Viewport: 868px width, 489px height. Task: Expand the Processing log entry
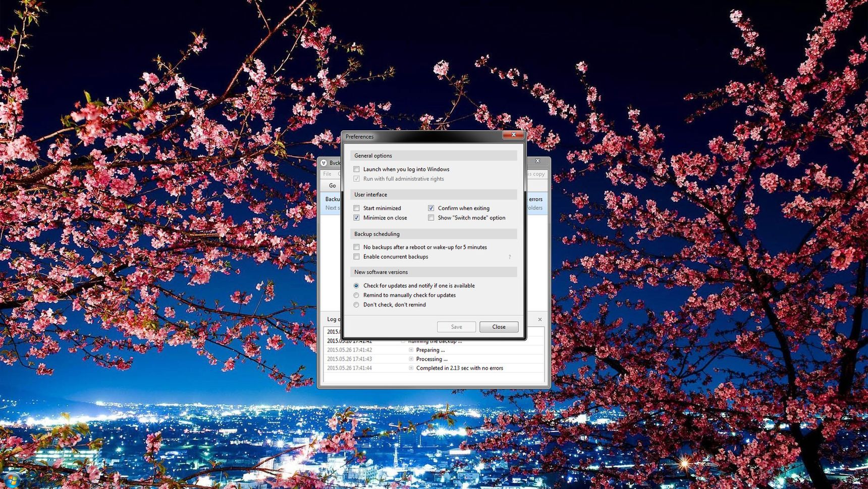point(411,359)
